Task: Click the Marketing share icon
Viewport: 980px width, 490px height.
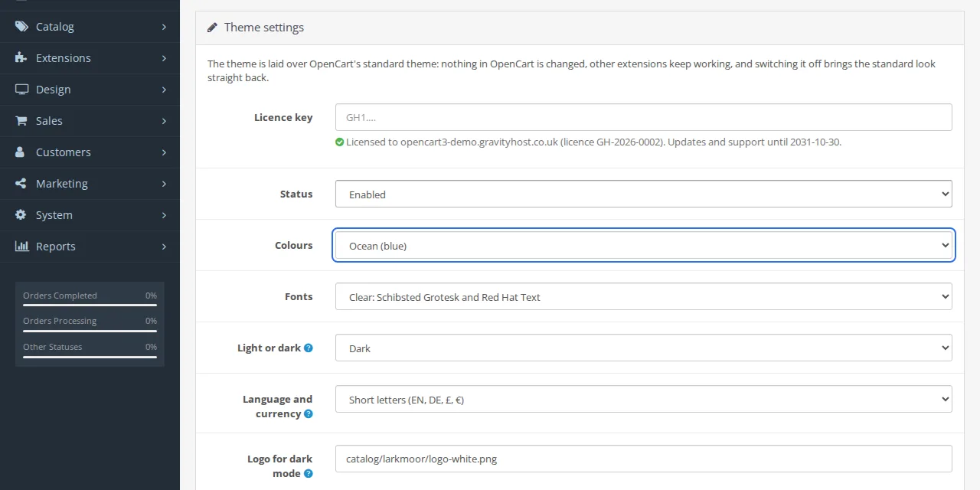Action: point(21,184)
